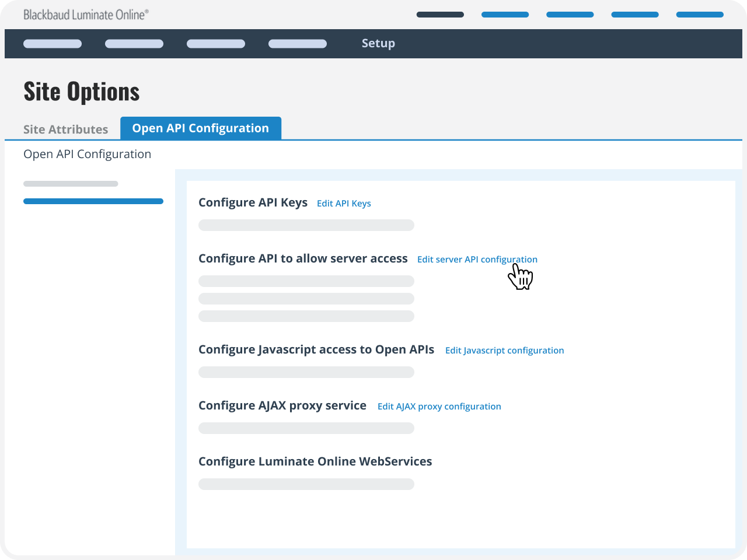
Task: Select the dark utility item in the top bar
Action: pyautogui.click(x=440, y=14)
